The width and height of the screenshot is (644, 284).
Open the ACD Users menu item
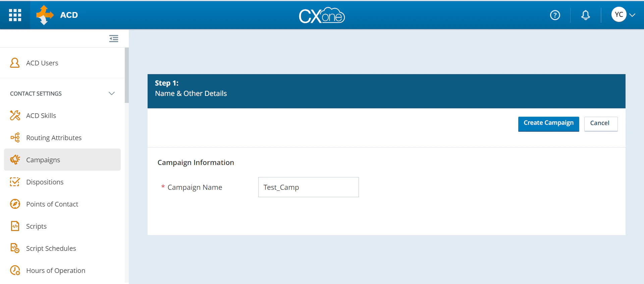[62, 63]
